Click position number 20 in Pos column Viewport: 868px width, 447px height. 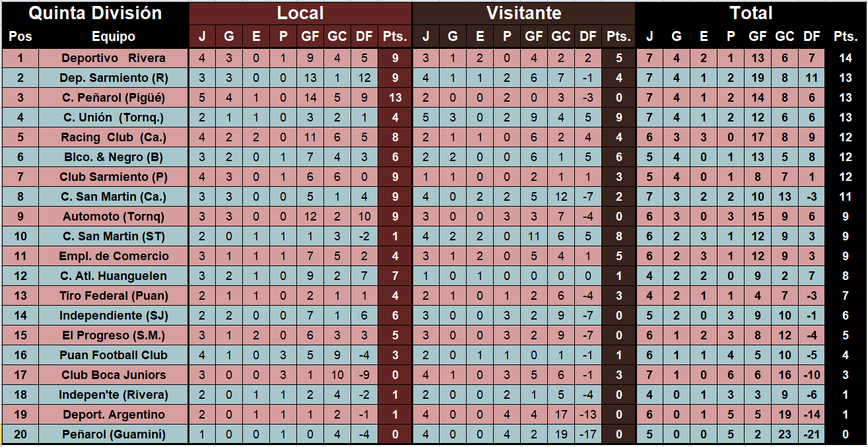[x=20, y=434]
